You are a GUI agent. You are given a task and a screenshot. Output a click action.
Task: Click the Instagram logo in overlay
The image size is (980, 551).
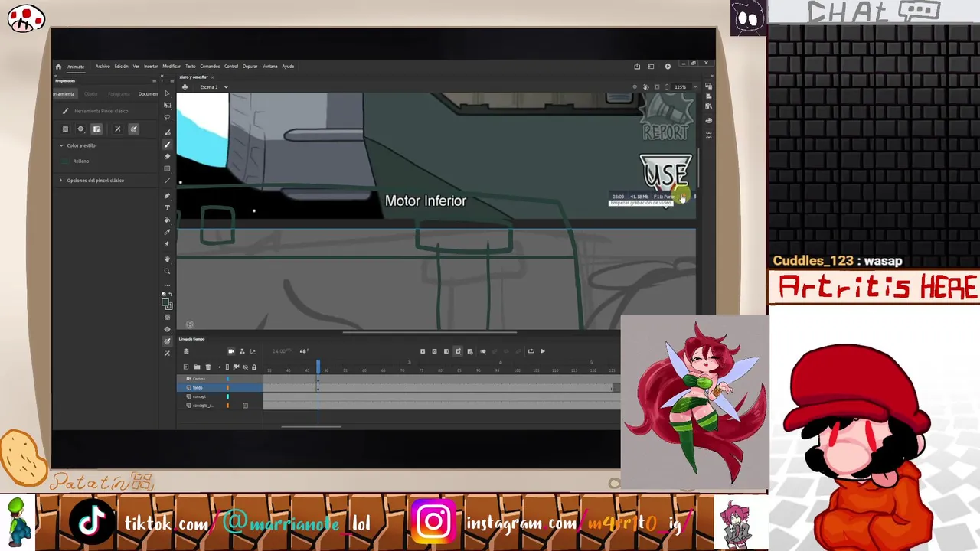[x=434, y=522]
